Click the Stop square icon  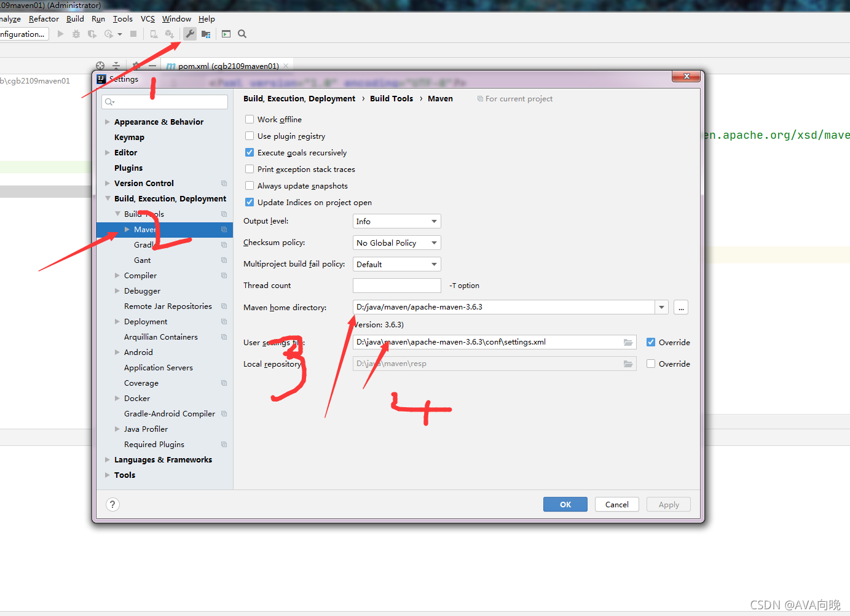133,34
